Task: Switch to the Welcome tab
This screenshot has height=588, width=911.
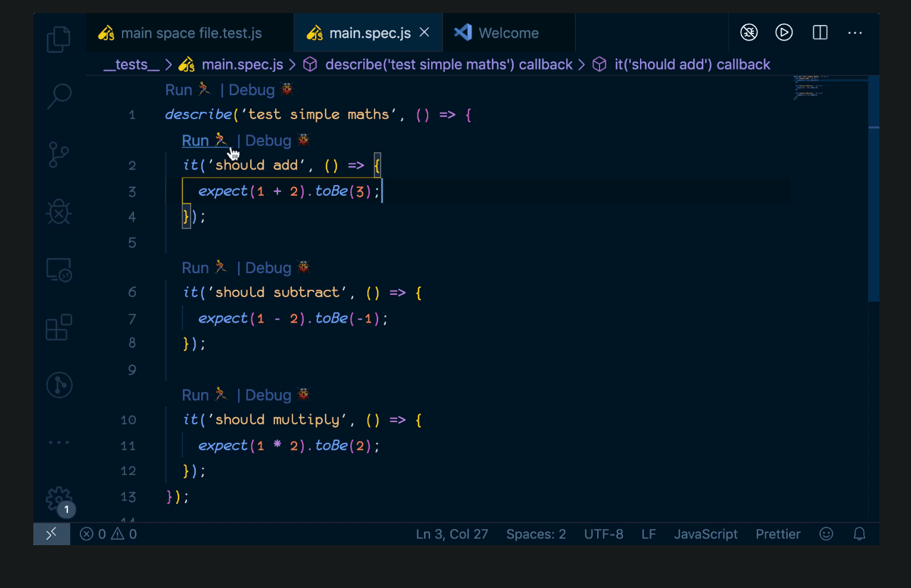Action: (x=508, y=33)
